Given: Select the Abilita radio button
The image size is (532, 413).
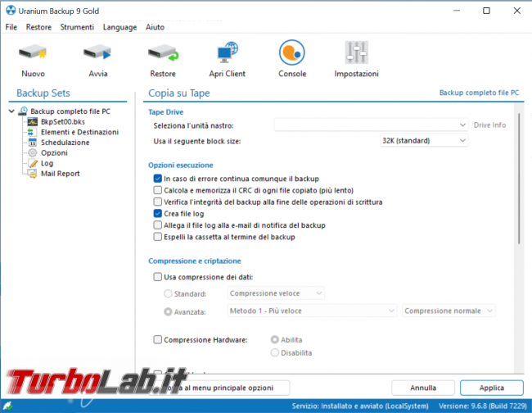Looking at the screenshot, I should tap(274, 339).
